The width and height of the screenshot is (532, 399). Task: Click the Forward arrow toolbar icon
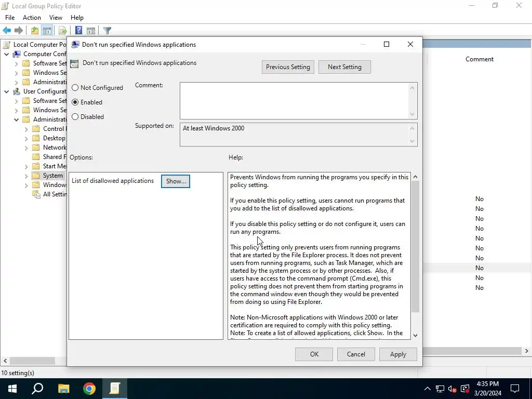pyautogui.click(x=19, y=31)
